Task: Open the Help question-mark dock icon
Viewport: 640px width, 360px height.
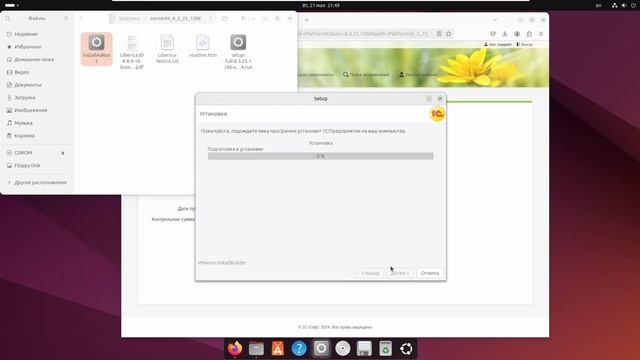Action: click(x=299, y=349)
